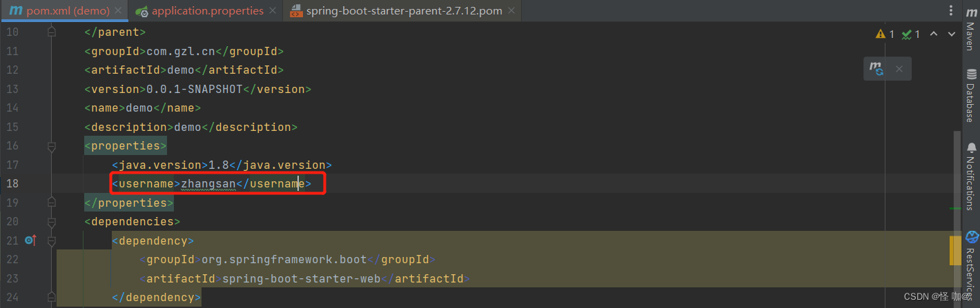Close the application.properties tab

(273, 11)
